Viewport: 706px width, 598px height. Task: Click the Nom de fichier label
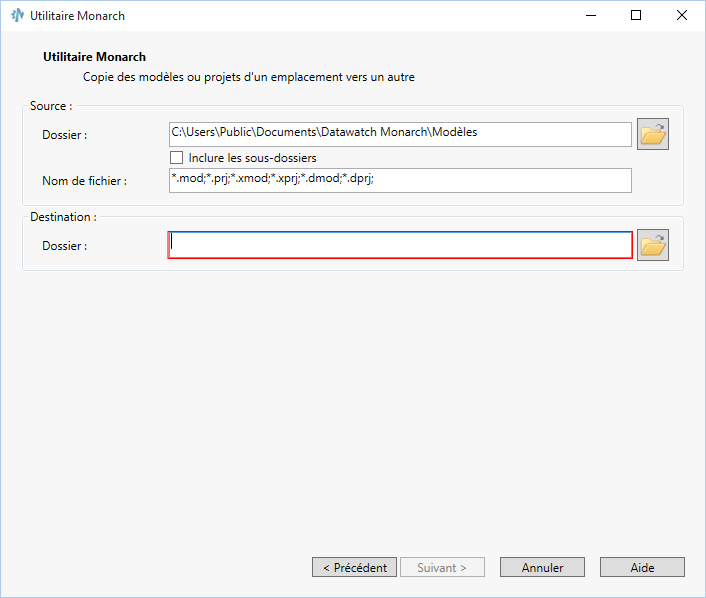click(84, 181)
